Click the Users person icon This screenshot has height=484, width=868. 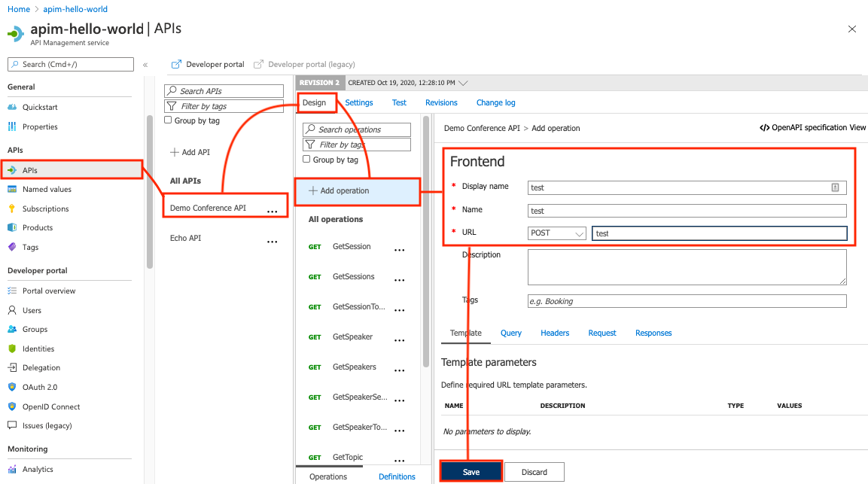(12, 310)
